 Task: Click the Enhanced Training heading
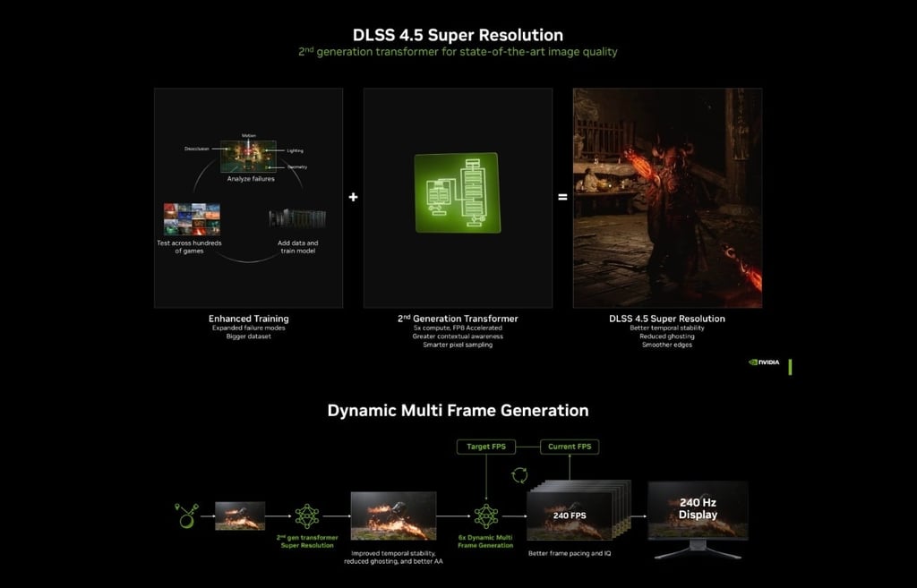[249, 319]
